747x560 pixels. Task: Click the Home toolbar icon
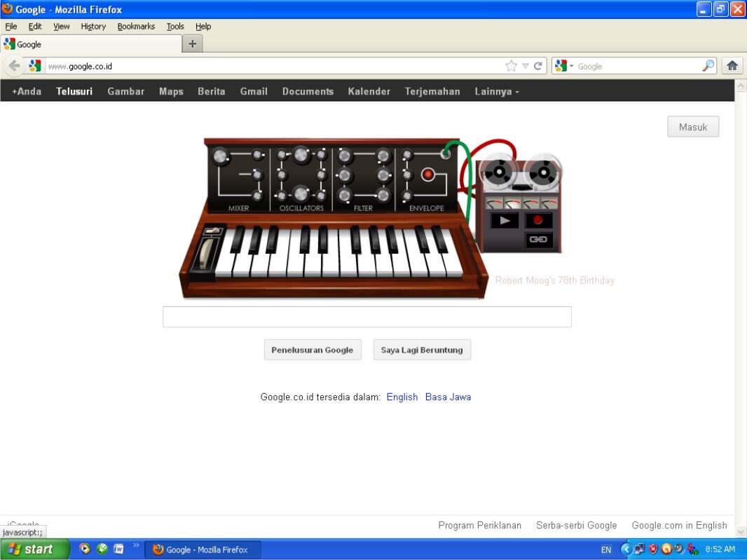pos(732,66)
